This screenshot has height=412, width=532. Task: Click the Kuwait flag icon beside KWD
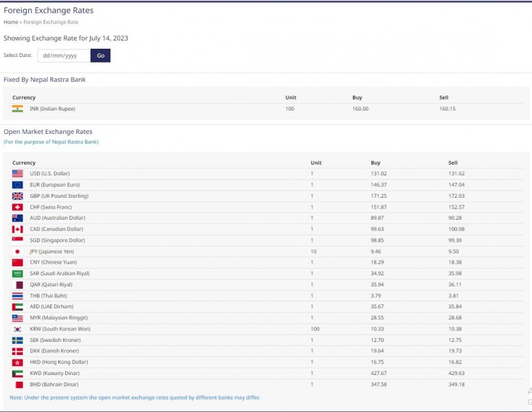coord(17,374)
